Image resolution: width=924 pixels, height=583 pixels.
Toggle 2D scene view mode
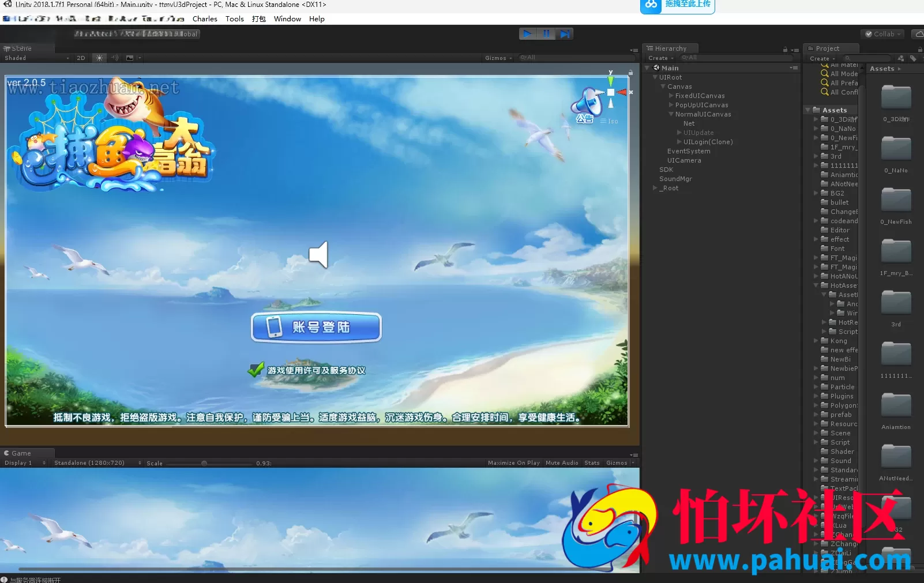pos(81,58)
